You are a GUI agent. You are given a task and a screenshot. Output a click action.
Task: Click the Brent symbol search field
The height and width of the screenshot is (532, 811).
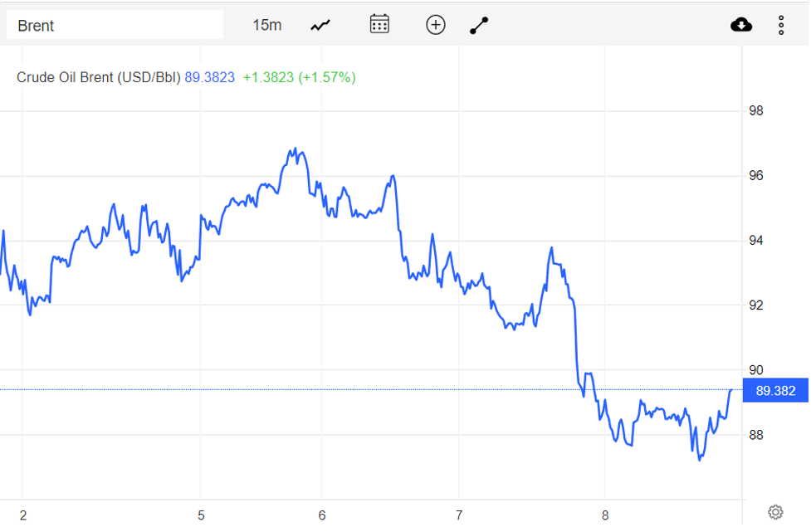click(x=115, y=25)
